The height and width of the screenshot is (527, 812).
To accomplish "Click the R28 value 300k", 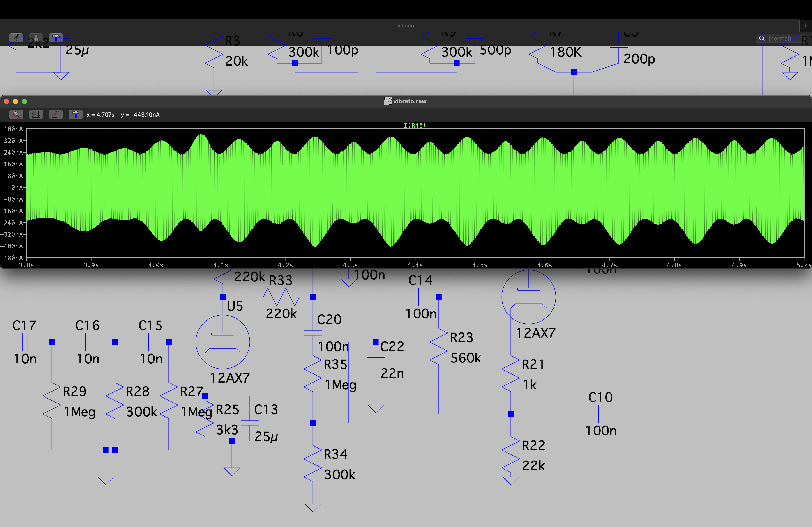I will 142,411.
